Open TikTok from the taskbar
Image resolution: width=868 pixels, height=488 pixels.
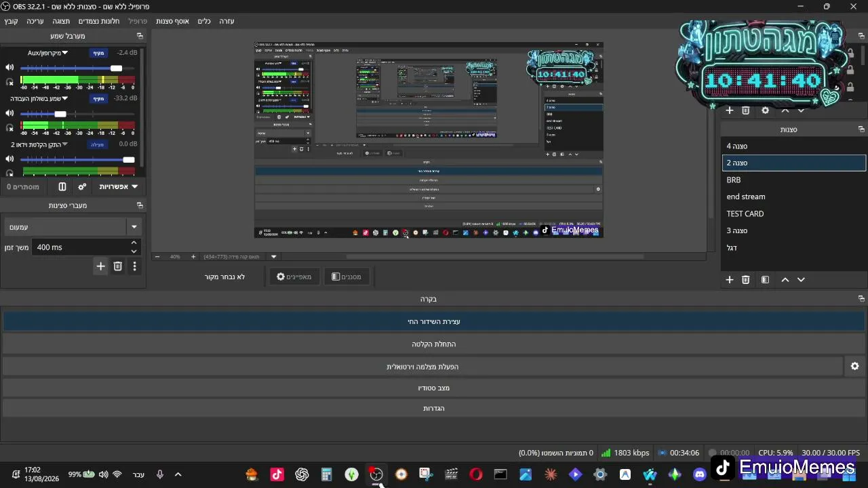coord(277,474)
